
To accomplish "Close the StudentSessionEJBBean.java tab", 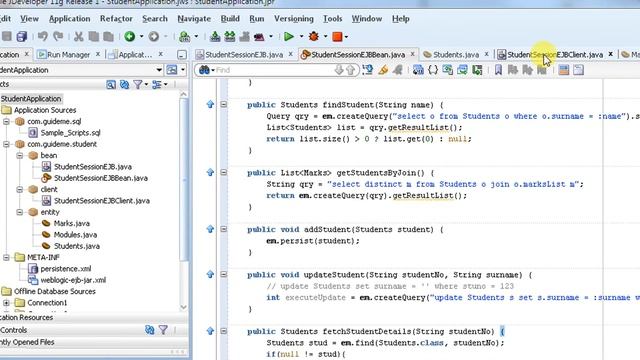I will (412, 54).
